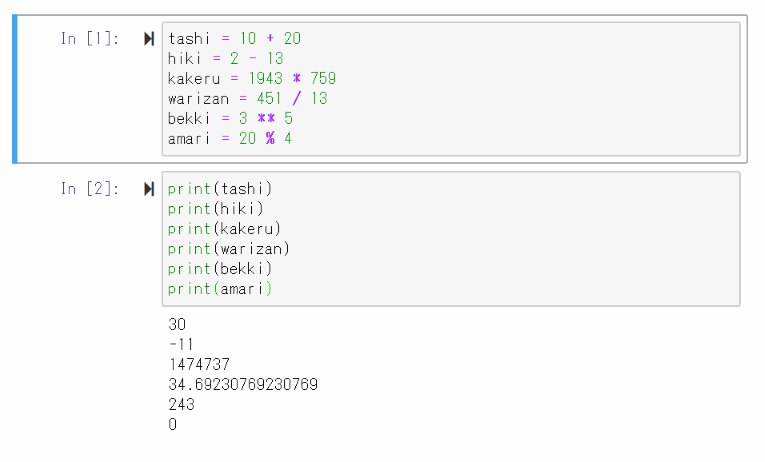765x462 pixels.
Task: Click the print(kakeru) statement
Action: (224, 229)
